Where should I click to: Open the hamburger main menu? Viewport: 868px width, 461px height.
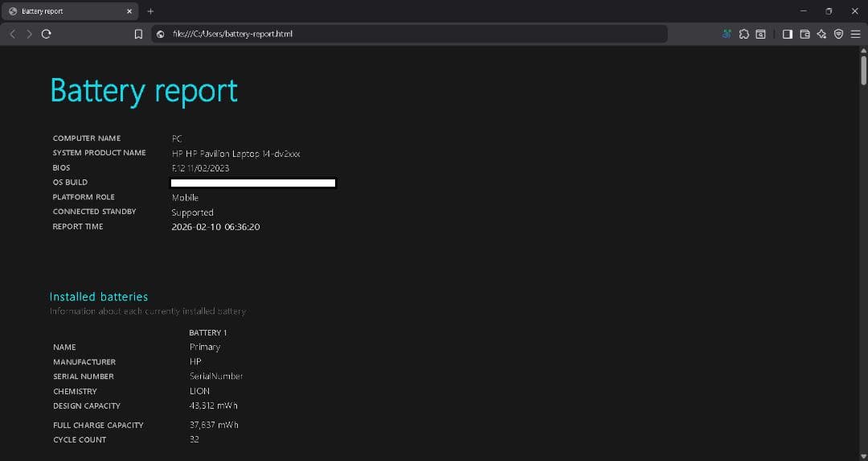855,34
